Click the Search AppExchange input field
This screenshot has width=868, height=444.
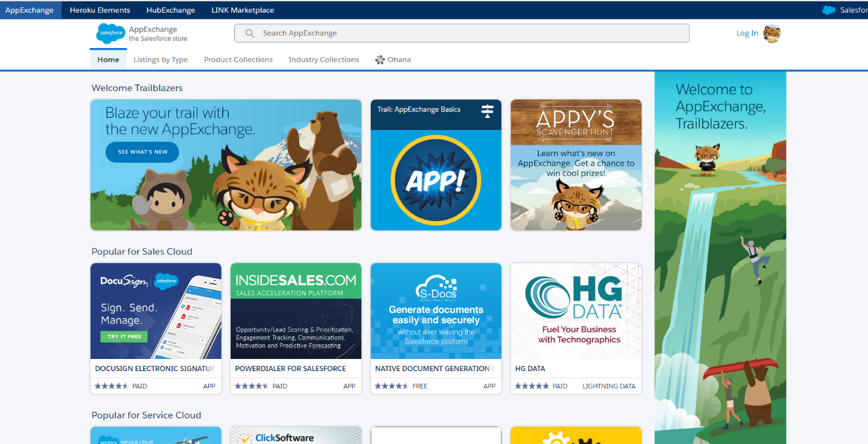pyautogui.click(x=462, y=33)
